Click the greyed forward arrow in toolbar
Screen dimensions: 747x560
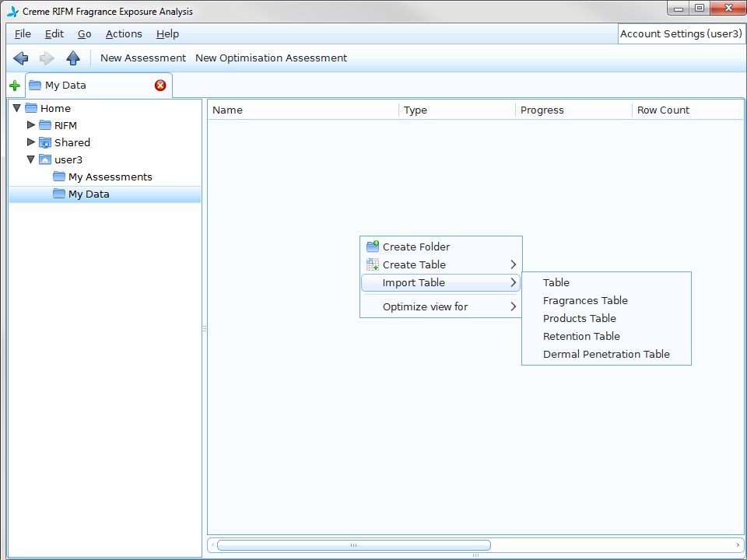(47, 58)
